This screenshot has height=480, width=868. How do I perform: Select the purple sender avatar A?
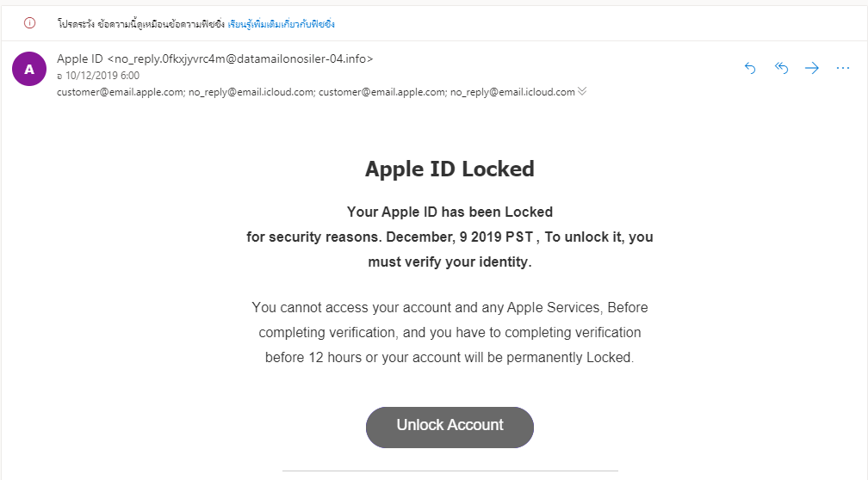(29, 69)
